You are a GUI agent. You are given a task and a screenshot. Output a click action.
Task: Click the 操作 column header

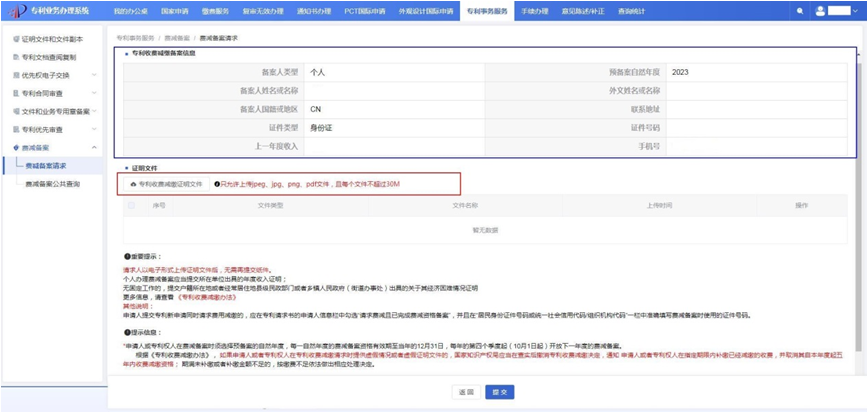(802, 205)
